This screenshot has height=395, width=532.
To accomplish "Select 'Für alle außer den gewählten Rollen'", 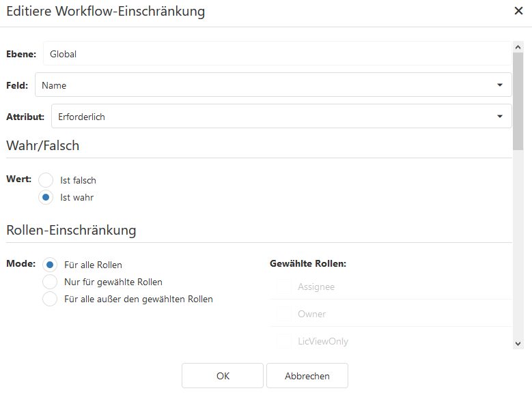I will [50, 299].
